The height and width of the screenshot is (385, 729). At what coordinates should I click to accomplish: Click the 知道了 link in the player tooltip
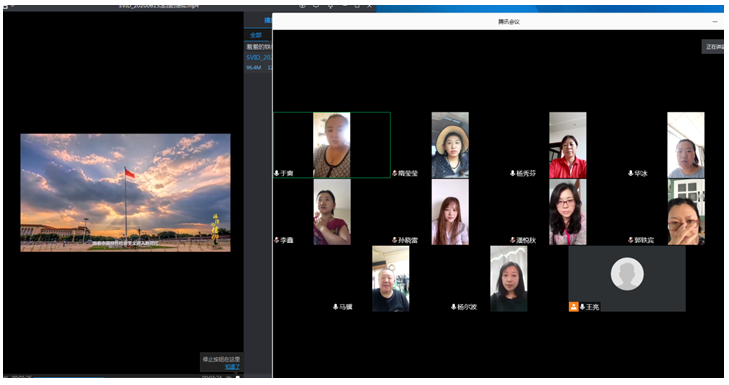[232, 367]
